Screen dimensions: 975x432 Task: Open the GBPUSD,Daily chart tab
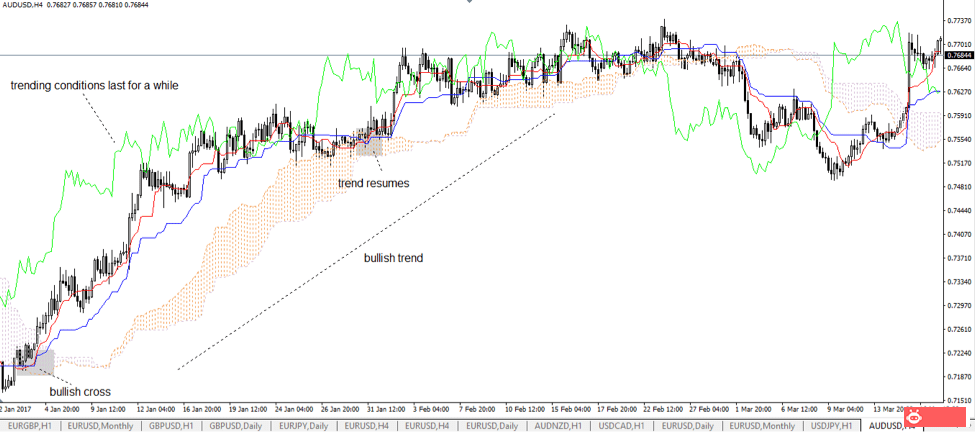point(237,426)
